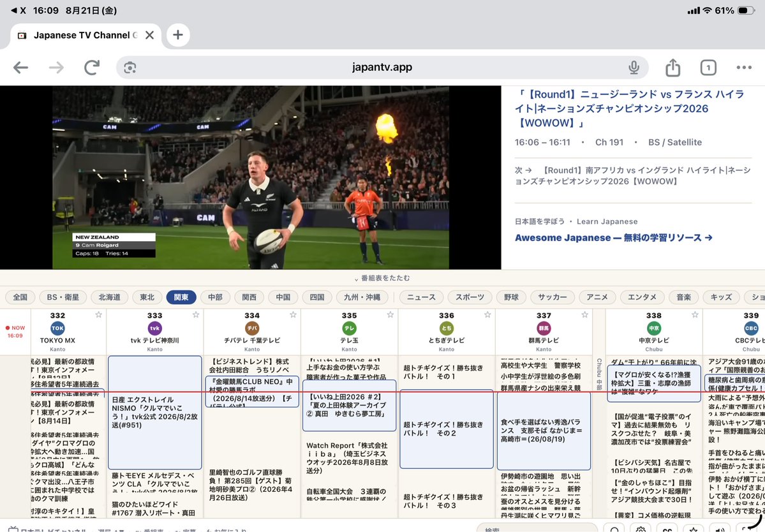765x532 pixels.
Task: Select the 中部 region filter
Action: click(215, 297)
